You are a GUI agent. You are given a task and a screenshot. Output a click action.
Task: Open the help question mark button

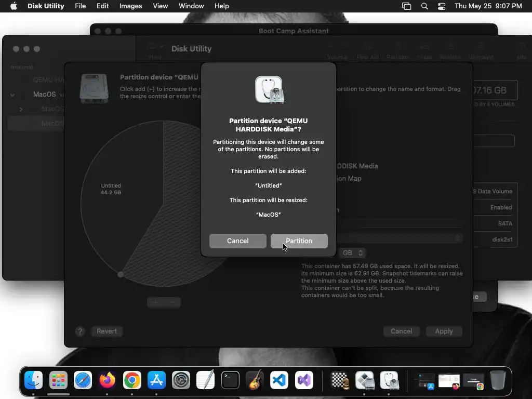(x=80, y=331)
